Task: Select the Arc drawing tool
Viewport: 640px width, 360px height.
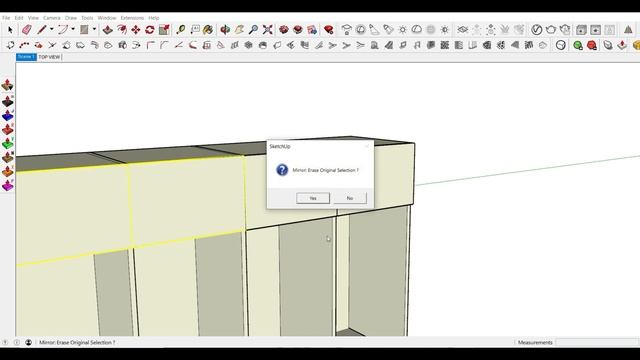Action: tap(63, 29)
